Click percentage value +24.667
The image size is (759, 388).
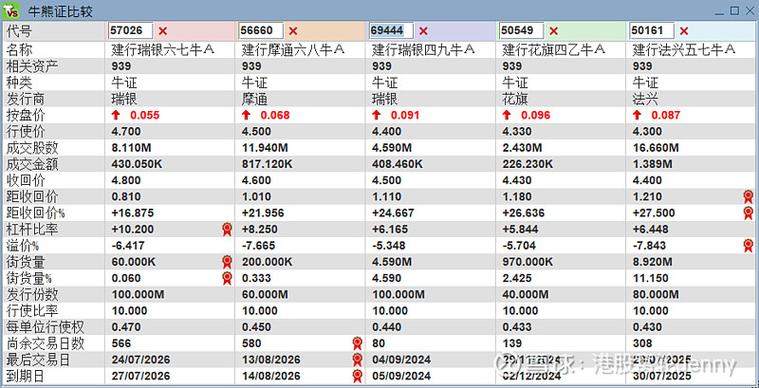[x=393, y=213]
